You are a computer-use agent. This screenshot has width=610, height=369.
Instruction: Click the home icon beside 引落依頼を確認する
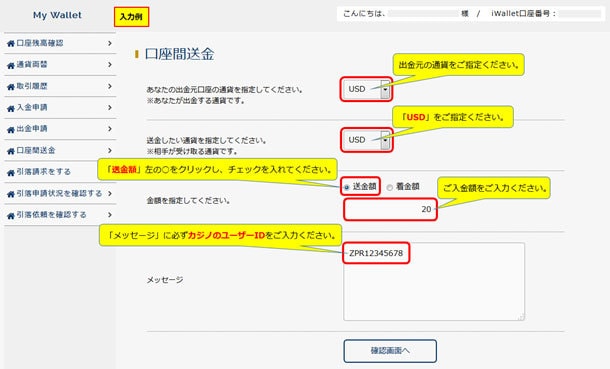point(11,215)
